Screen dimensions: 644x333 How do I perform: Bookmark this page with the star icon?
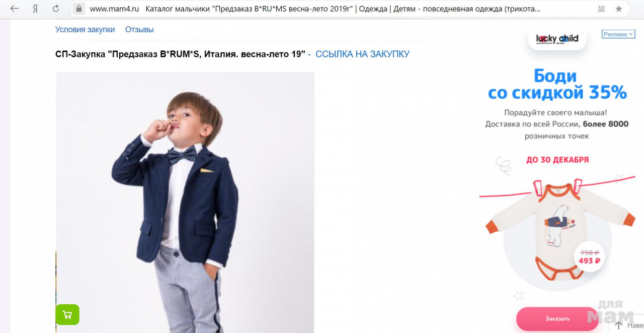point(619,9)
